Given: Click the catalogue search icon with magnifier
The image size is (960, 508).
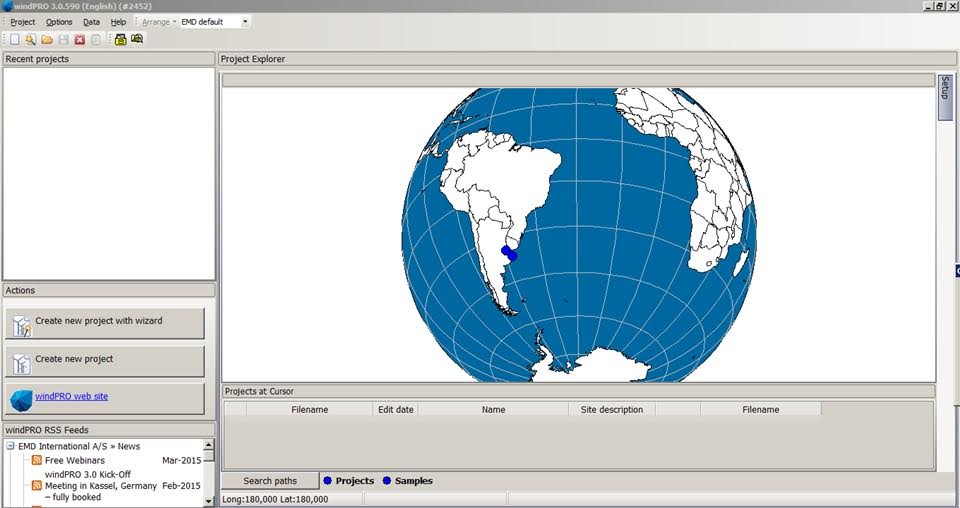Looking at the screenshot, I should pos(137,39).
